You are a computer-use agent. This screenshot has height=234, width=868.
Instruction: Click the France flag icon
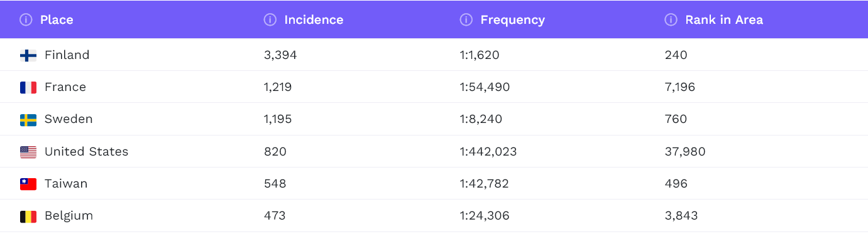tap(28, 87)
